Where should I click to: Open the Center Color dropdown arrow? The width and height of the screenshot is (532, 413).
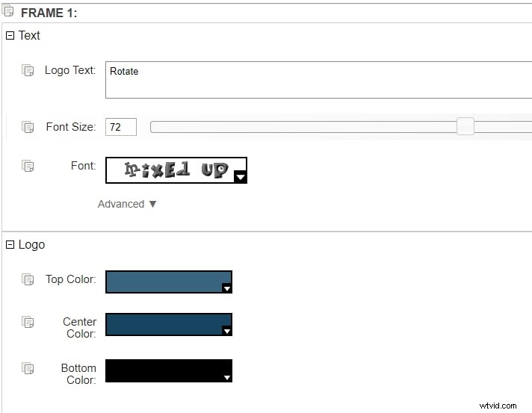click(x=227, y=331)
